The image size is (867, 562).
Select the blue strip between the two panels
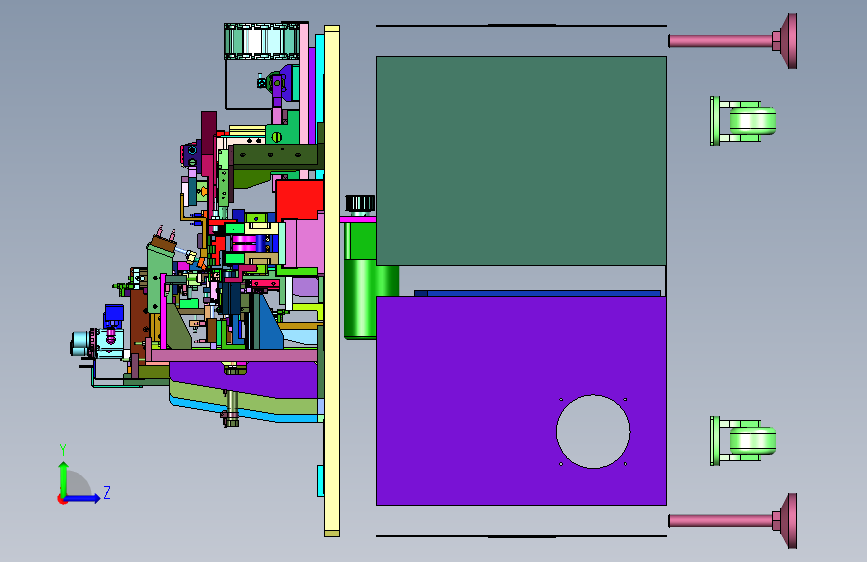(x=537, y=293)
